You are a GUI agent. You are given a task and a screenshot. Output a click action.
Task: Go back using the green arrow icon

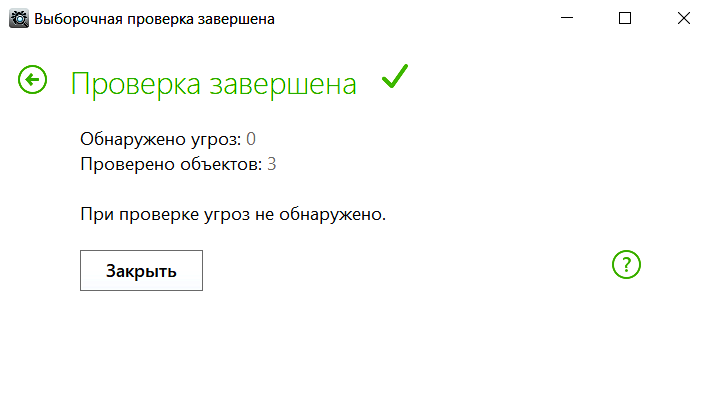pos(33,80)
